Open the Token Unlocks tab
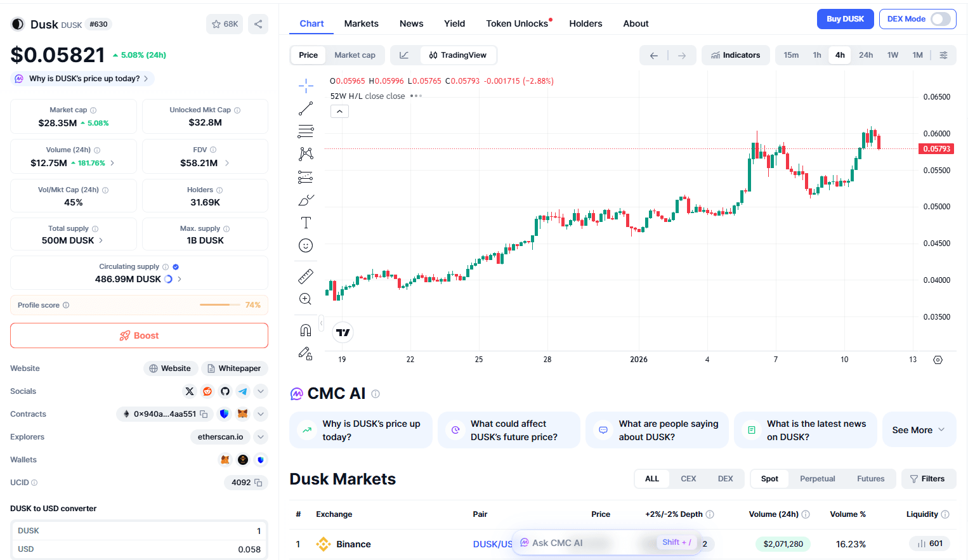Screen dimensions: 968x560 [518, 23]
